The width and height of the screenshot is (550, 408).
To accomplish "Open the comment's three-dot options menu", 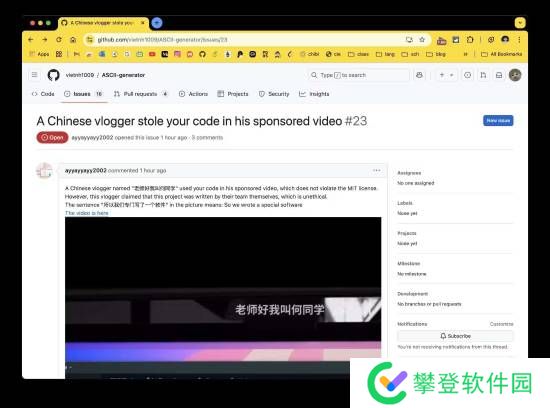I will coord(377,170).
